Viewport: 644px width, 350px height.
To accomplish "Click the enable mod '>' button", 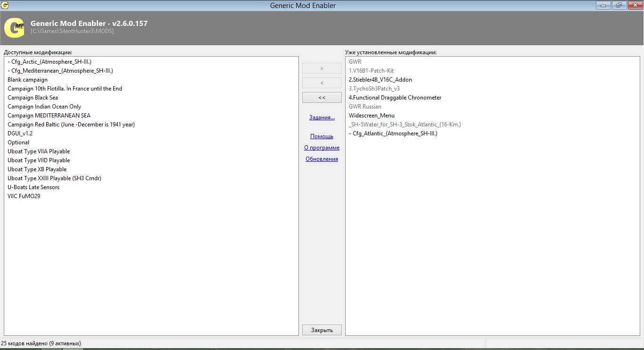I will point(322,68).
